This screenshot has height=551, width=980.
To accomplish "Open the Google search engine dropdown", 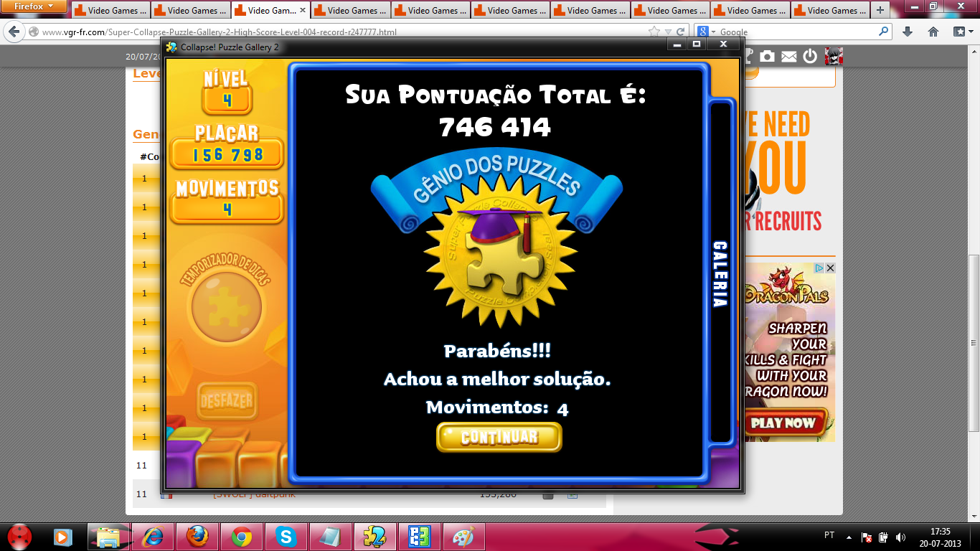I will [707, 32].
